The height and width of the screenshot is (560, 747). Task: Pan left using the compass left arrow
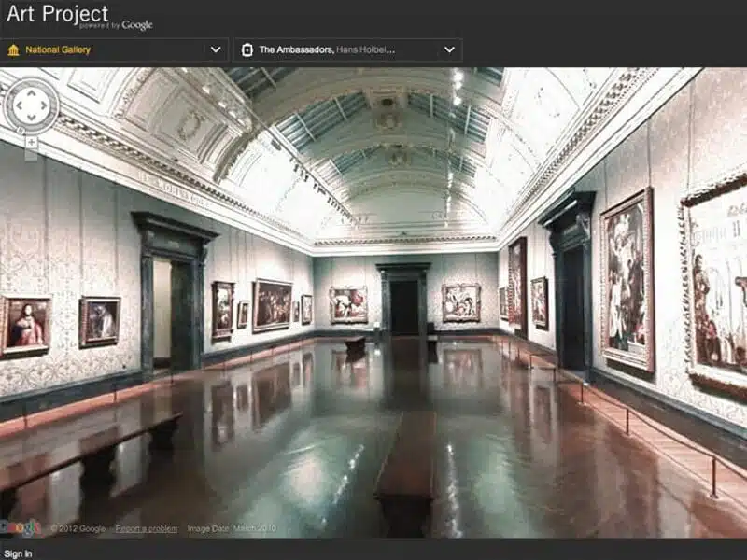tap(20, 105)
